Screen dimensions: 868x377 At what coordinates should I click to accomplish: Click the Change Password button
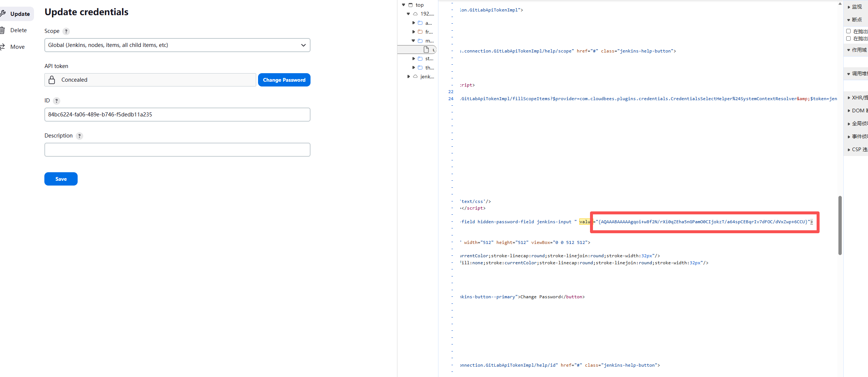point(284,80)
